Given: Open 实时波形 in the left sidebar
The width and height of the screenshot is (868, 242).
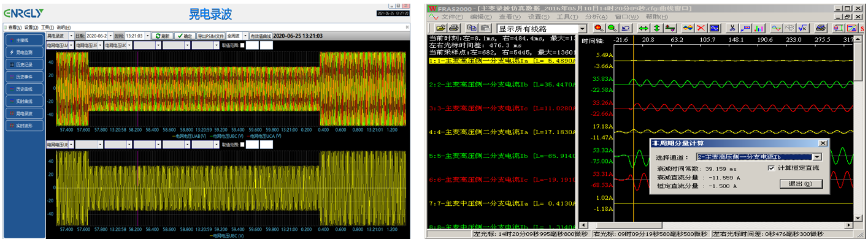Looking at the screenshot, I should point(24,126).
